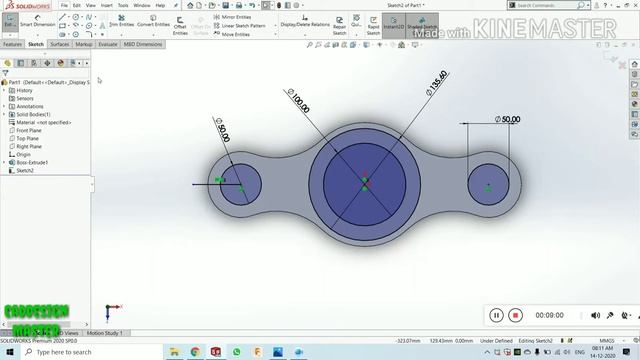Open Trim Entities dropdown arrow
The width and height of the screenshot is (640, 360).
121,35
